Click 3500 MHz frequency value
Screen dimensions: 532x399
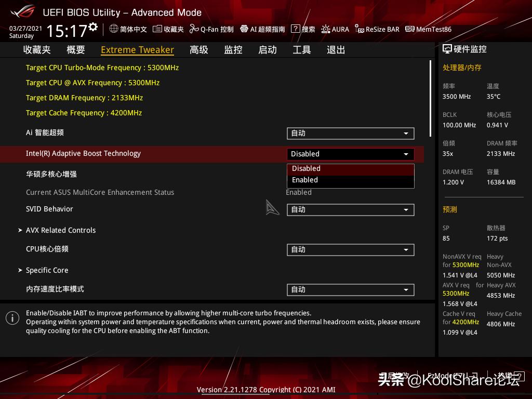click(456, 97)
